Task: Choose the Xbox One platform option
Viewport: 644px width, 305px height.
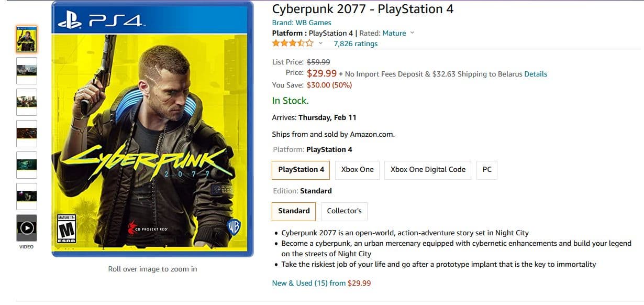Action: pos(358,170)
